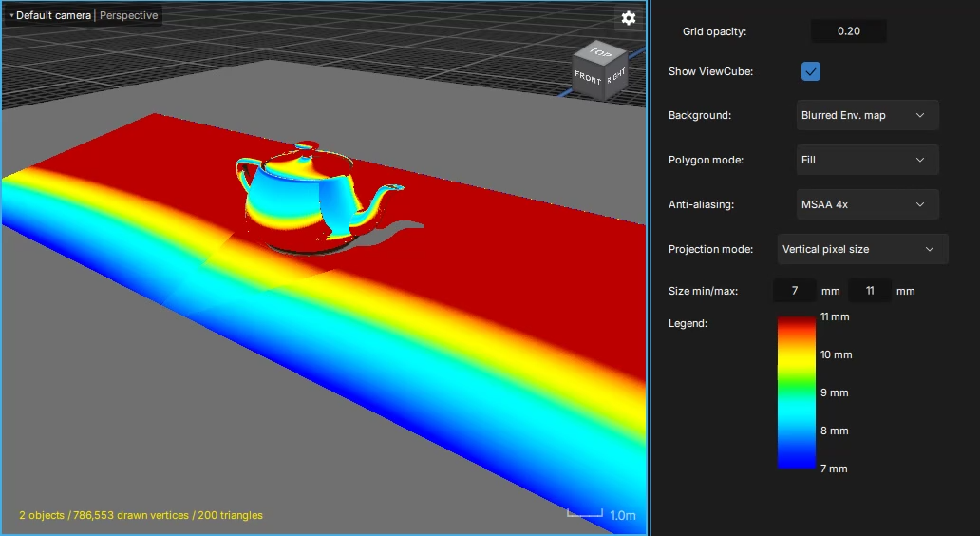This screenshot has height=536, width=980.
Task: Uncheck the Show ViewCube checkbox
Action: coord(811,71)
